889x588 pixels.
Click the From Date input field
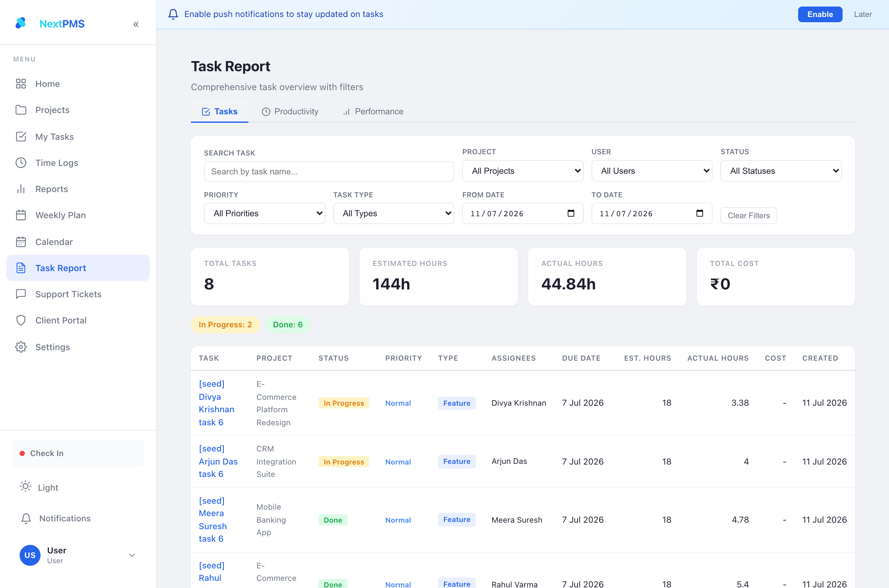(523, 213)
